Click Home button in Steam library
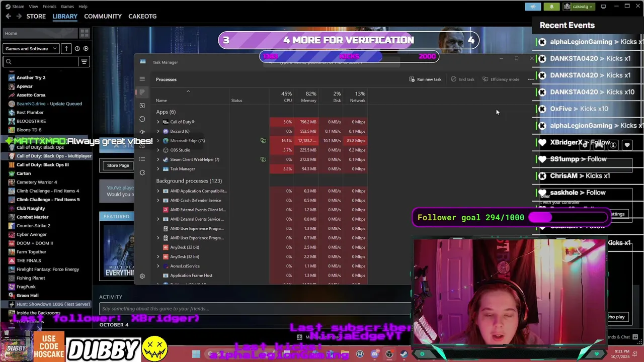The height and width of the screenshot is (362, 644). (39, 33)
